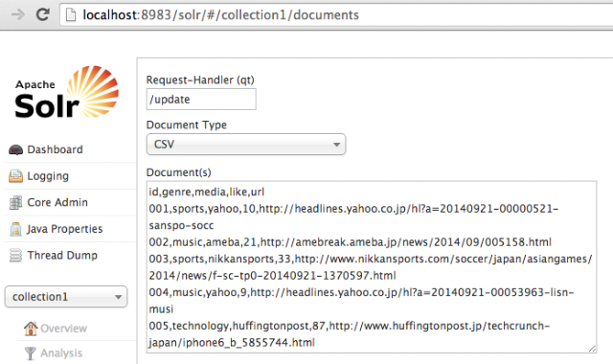
Task: Click the 'Request-Handler (qt)' label
Action: pos(200,80)
